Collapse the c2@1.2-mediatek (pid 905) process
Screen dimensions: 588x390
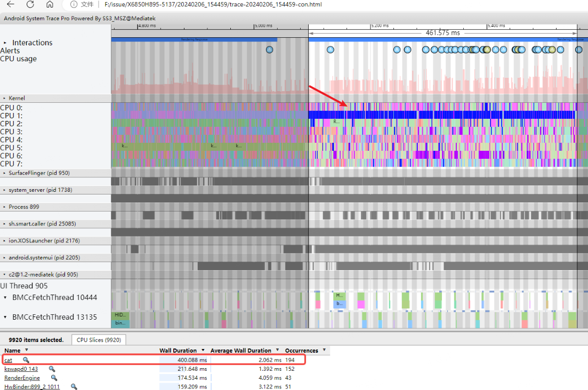(4, 274)
